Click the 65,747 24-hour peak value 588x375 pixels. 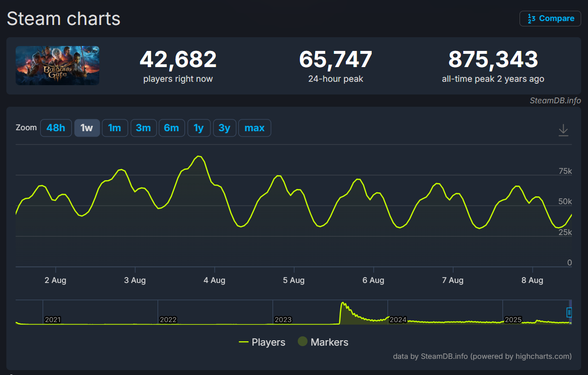click(x=336, y=60)
